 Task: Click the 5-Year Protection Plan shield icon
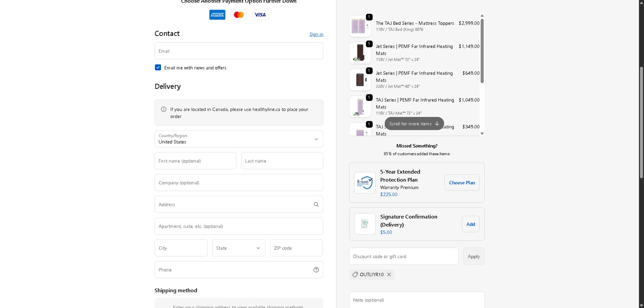[365, 182]
